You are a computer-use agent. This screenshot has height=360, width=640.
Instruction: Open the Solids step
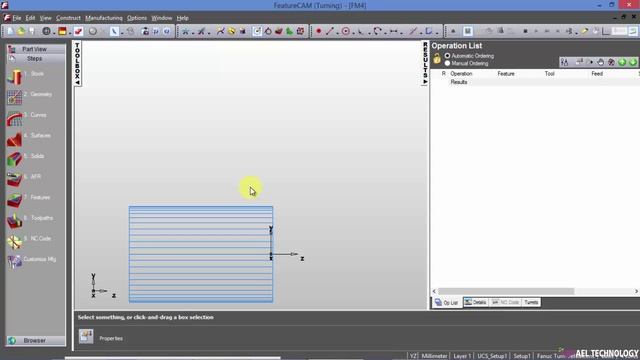coord(26,158)
